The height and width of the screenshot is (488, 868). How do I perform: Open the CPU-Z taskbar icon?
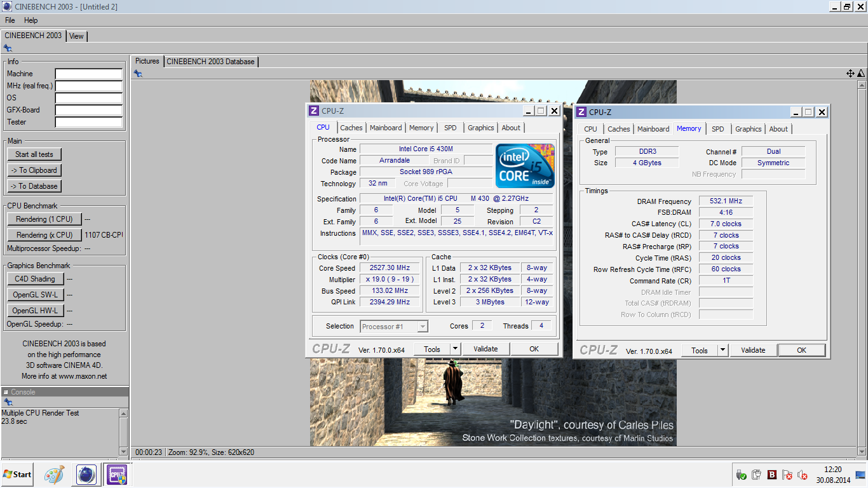pos(117,475)
